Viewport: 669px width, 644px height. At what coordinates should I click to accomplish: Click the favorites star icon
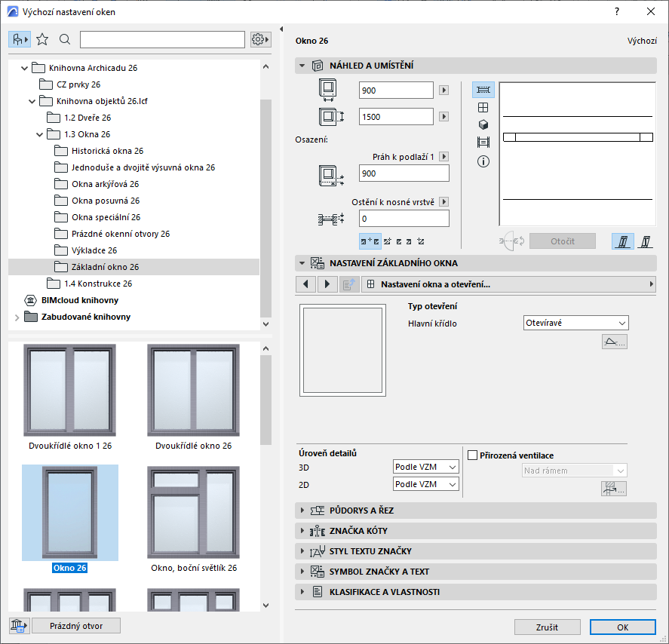click(43, 39)
